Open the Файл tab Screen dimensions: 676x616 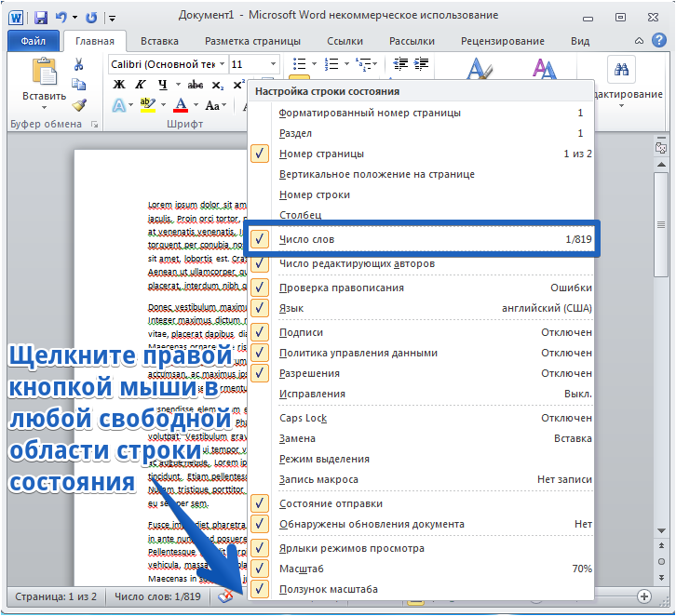coord(34,41)
